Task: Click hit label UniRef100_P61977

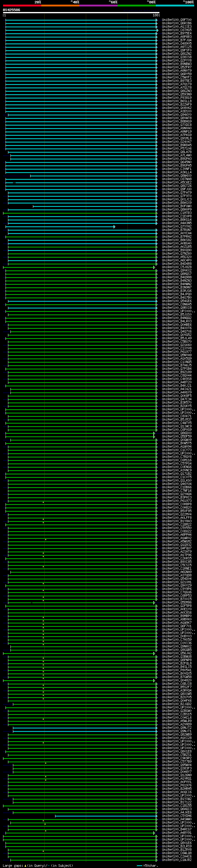Action: (177, 352)
